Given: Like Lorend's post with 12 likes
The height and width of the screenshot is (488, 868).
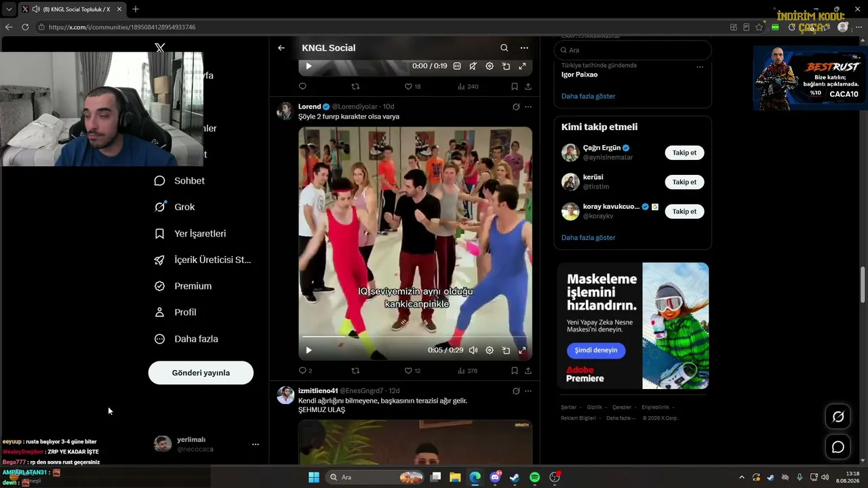Looking at the screenshot, I should click(x=412, y=371).
